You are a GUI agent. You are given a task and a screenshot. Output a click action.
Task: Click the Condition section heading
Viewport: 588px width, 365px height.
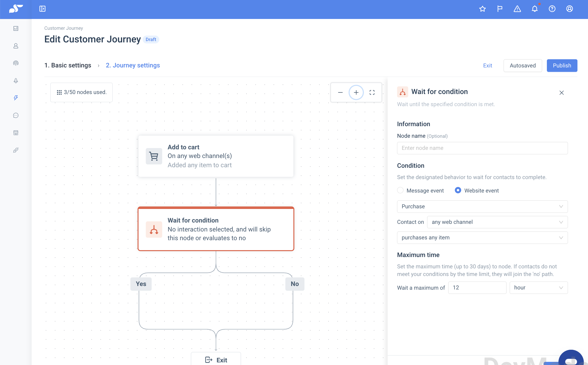pos(411,166)
